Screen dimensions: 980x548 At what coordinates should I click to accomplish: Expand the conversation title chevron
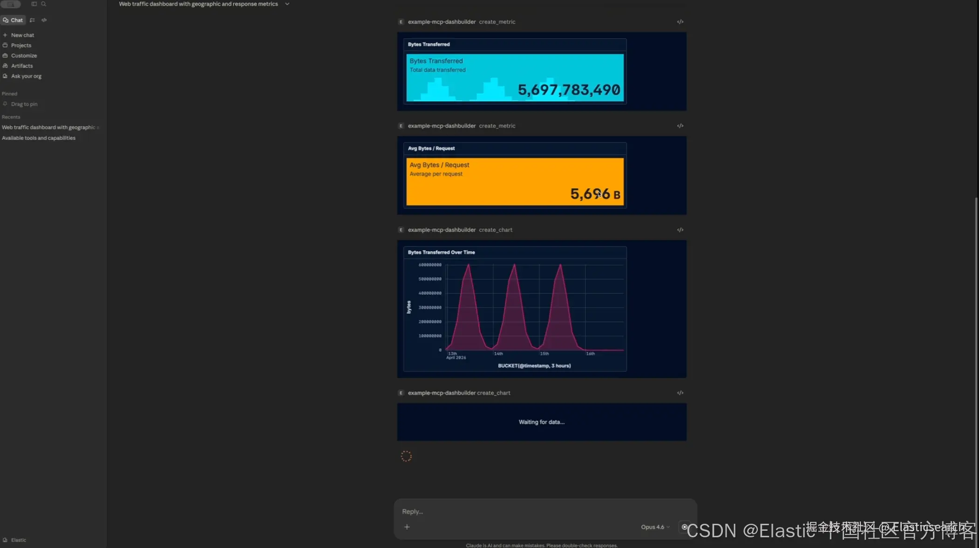(x=287, y=4)
